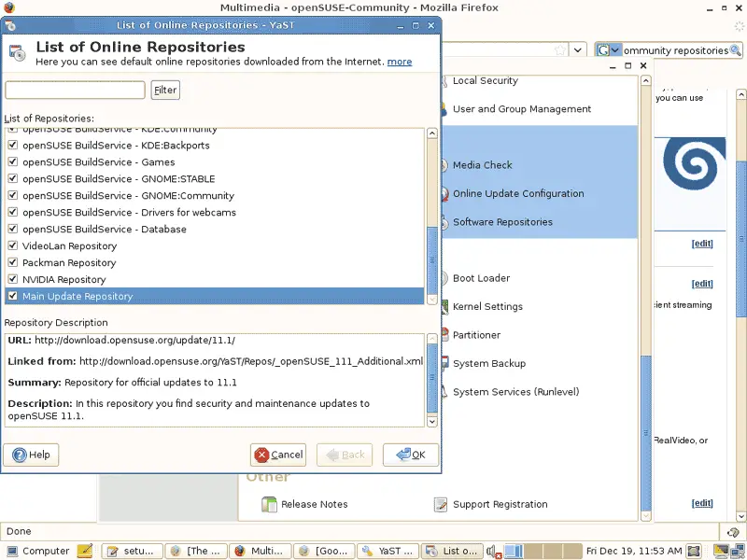This screenshot has height=560, width=747.
Task: Click the List of Online Repositories header icon
Action: 18,53
